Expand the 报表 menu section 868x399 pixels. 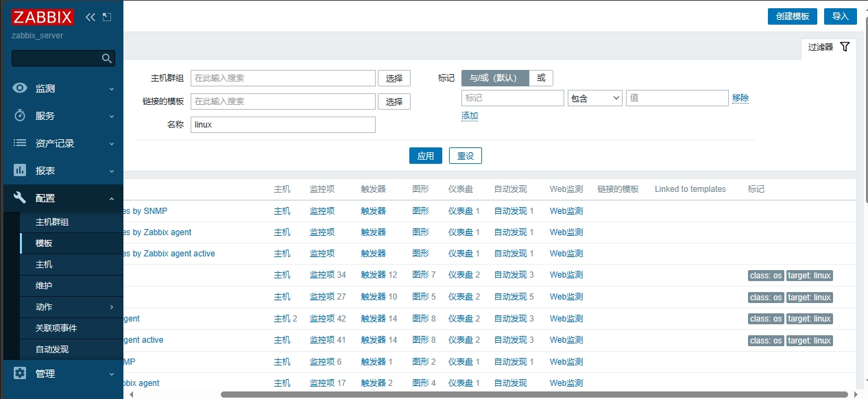63,171
